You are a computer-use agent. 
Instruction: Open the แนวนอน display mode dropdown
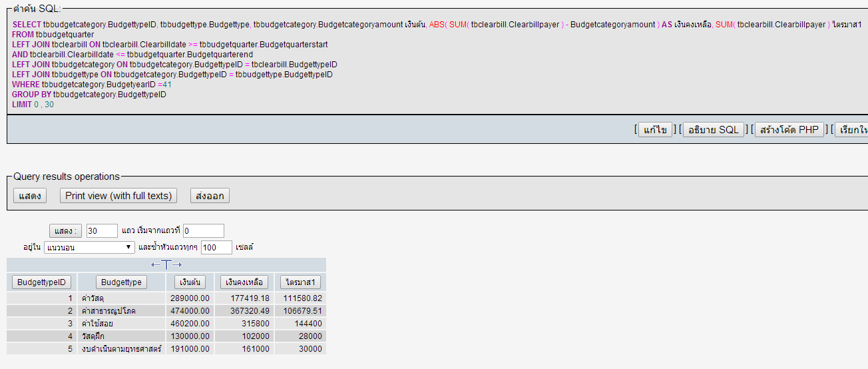tap(90, 248)
